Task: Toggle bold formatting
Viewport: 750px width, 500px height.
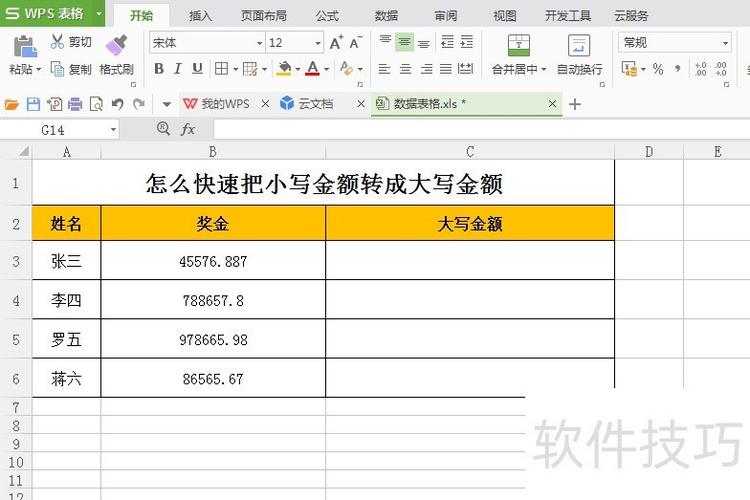Action: point(159,69)
